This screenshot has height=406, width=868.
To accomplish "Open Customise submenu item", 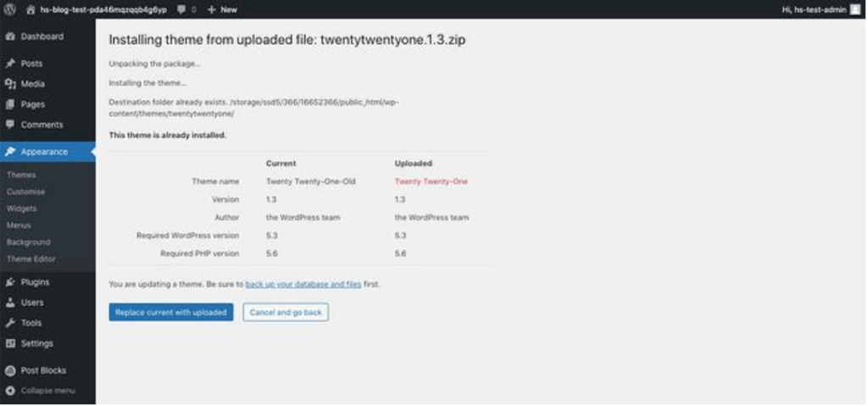I will [26, 192].
